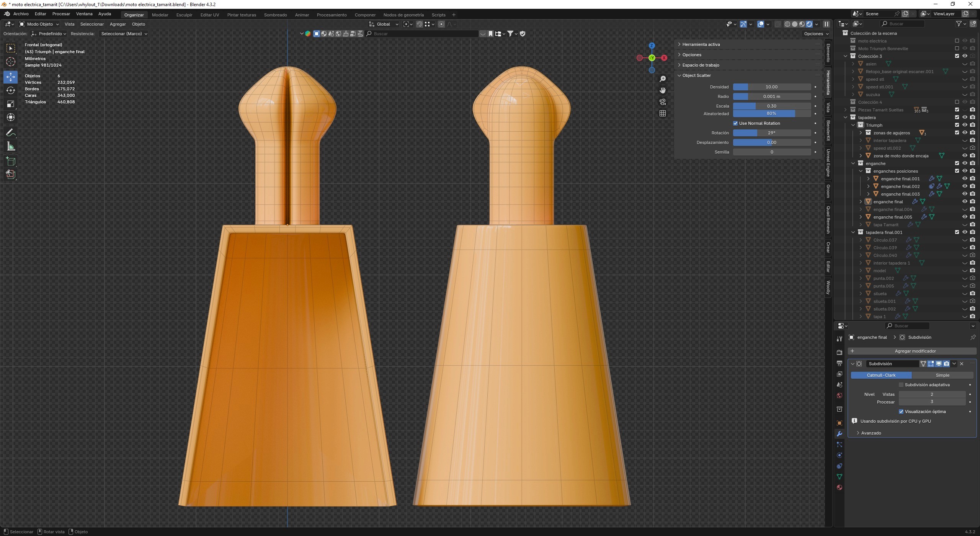Image resolution: width=980 pixels, height=536 pixels.
Task: Hide enganche final.005 in viewport
Action: pyautogui.click(x=965, y=217)
